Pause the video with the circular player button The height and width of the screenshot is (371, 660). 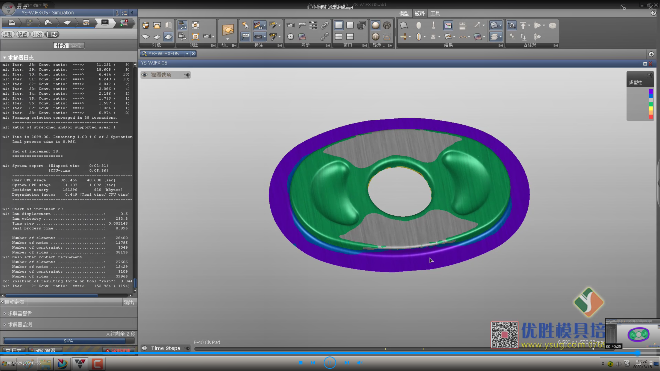(x=330, y=362)
